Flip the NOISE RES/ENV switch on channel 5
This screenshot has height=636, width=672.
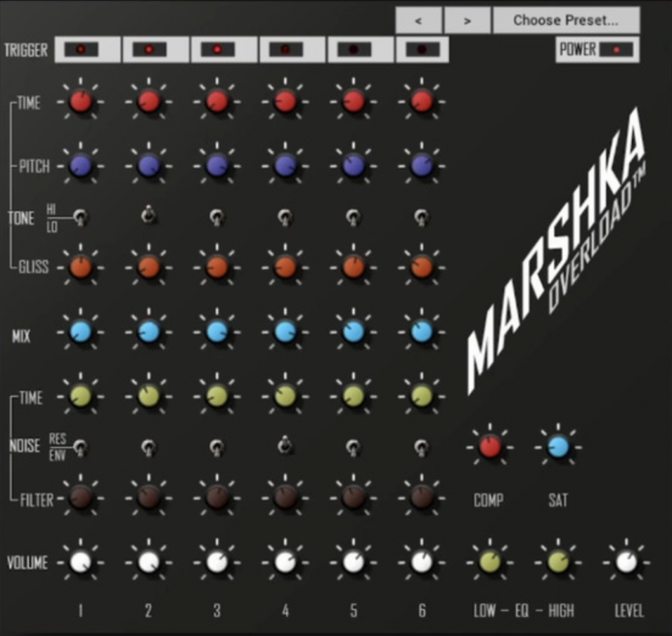(x=352, y=447)
